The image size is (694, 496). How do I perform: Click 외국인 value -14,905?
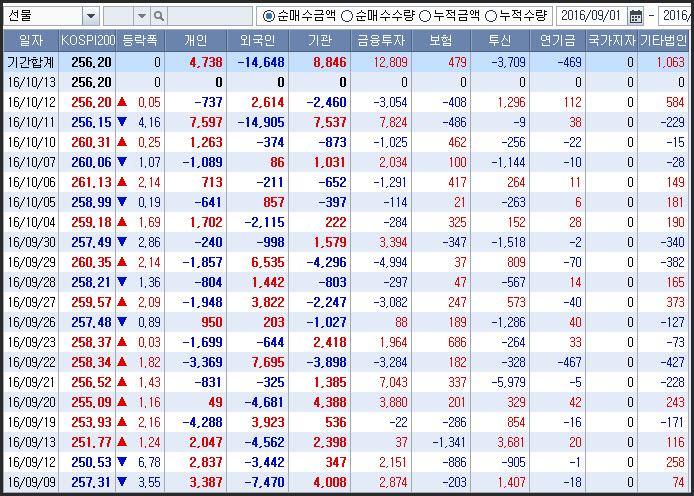pyautogui.click(x=261, y=122)
